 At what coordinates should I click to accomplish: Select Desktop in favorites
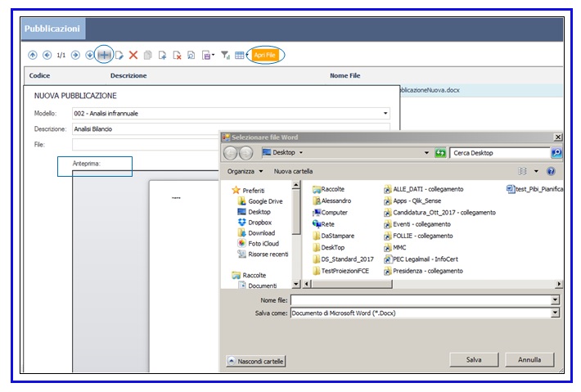[x=254, y=212]
